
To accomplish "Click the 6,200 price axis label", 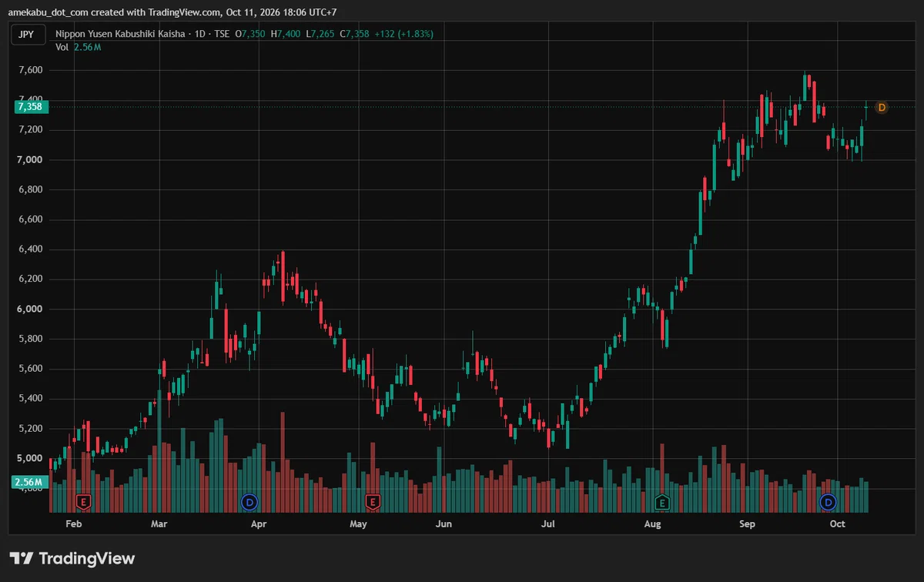I will coord(30,279).
